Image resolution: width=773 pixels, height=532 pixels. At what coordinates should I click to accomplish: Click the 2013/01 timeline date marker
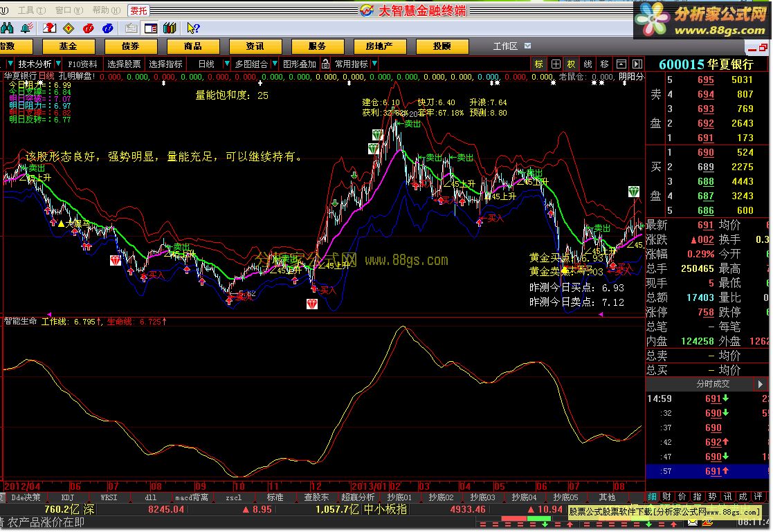pyautogui.click(x=369, y=486)
